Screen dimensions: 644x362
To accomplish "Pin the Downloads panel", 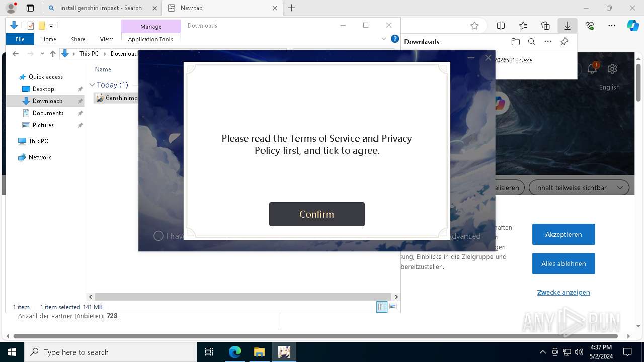I will (564, 42).
